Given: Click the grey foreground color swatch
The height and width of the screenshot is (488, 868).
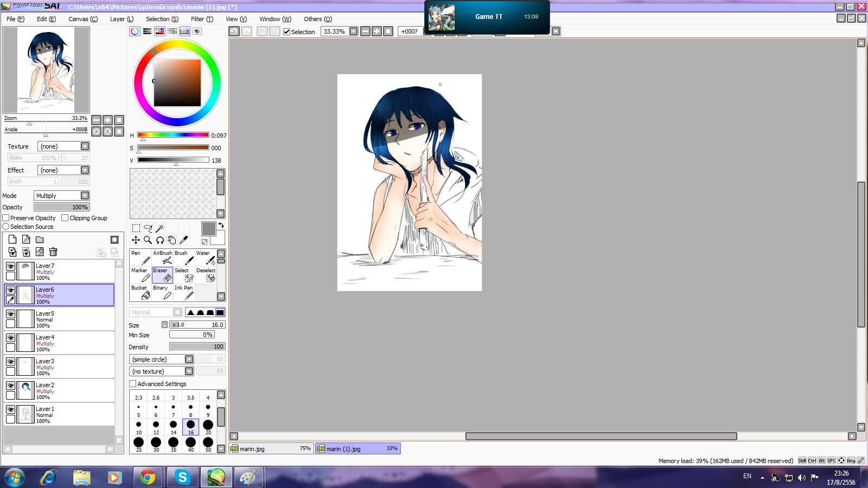Looking at the screenshot, I should tap(209, 229).
